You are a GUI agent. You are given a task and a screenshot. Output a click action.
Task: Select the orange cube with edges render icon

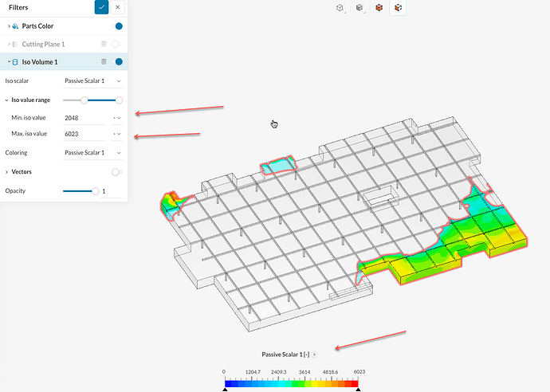click(x=398, y=8)
